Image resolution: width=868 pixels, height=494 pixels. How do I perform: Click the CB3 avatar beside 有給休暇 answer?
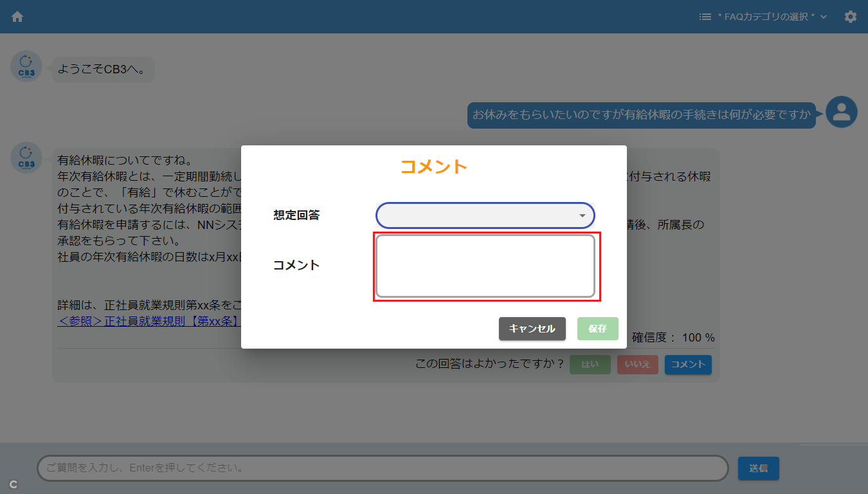pos(26,158)
